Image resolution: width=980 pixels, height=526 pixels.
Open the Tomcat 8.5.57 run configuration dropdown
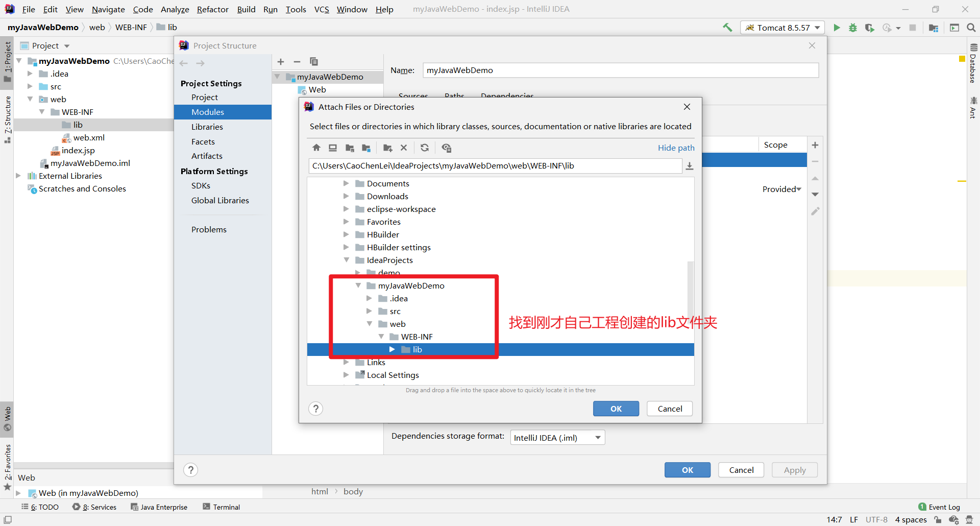click(782, 28)
